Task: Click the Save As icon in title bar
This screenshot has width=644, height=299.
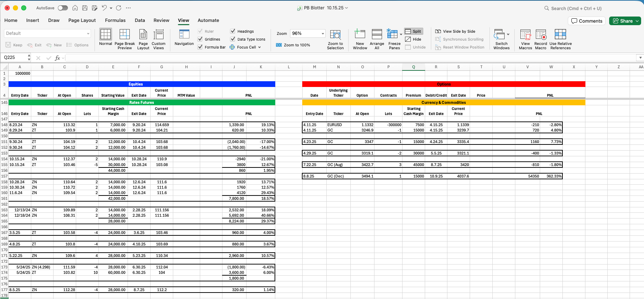Action: (95, 8)
